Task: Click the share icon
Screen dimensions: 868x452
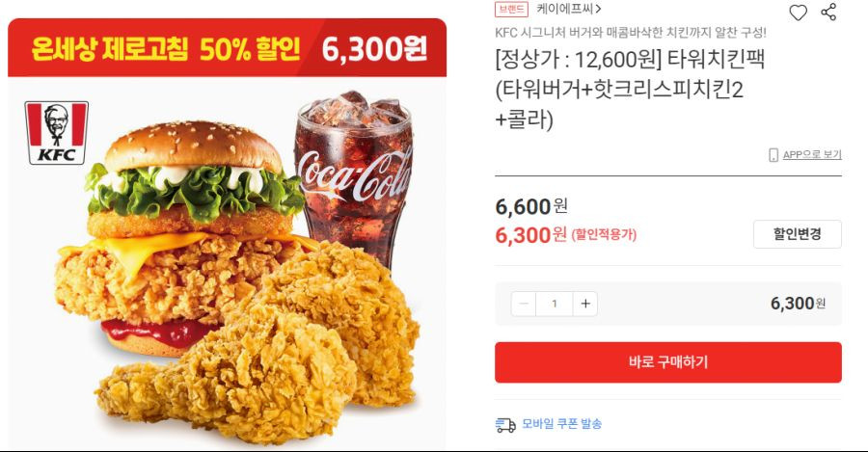Action: pyautogui.click(x=828, y=12)
